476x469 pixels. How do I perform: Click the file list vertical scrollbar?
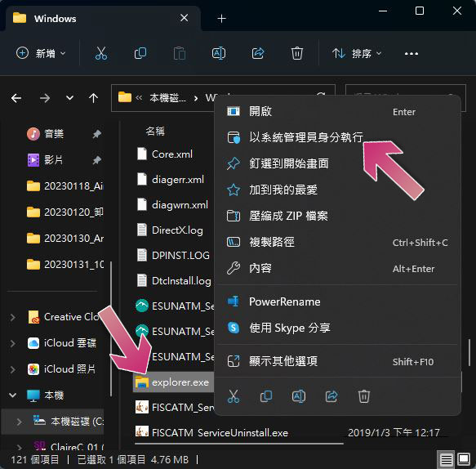point(469,352)
